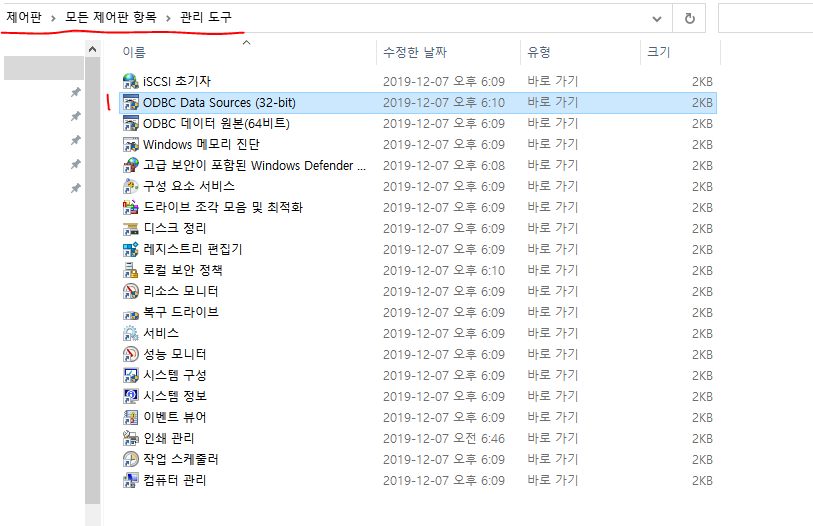Select the 구성 요소 서비스 name text
The width and height of the screenshot is (813, 526).
pyautogui.click(x=189, y=186)
